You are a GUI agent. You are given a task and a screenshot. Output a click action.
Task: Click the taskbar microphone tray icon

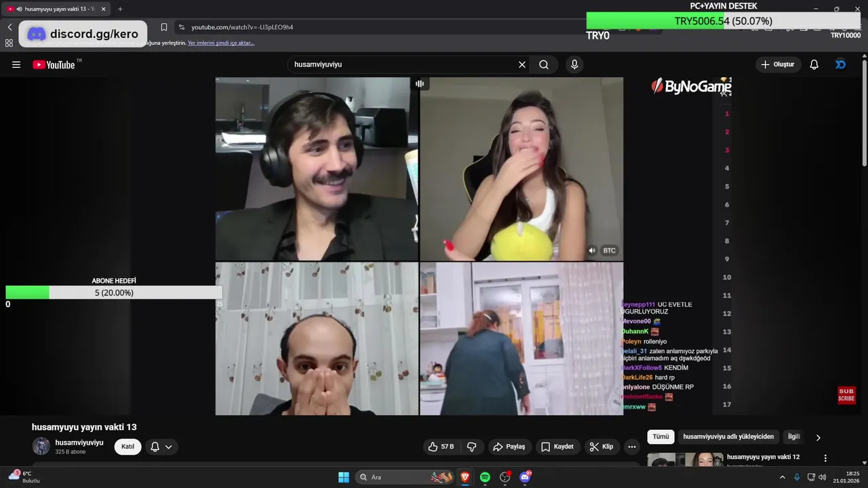point(797,477)
